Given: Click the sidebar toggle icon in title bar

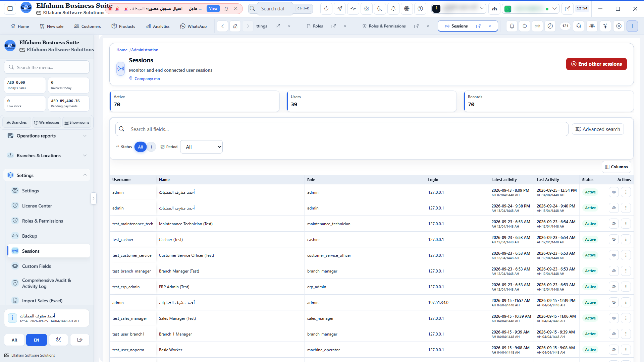Looking at the screenshot, I should click(10, 9).
